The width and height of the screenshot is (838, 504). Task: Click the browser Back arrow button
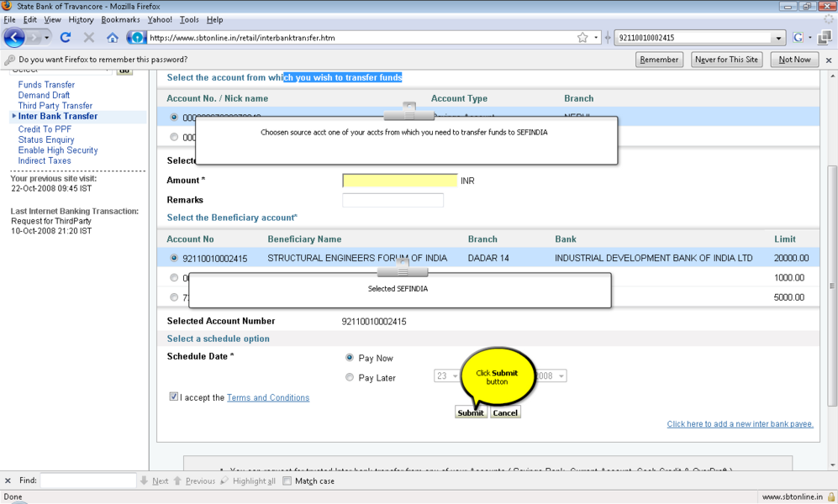14,38
